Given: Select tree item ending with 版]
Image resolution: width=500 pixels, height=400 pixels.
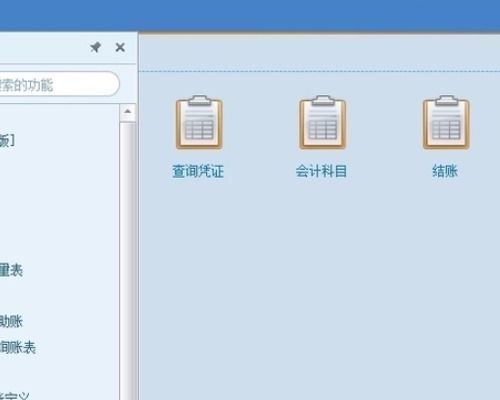Looking at the screenshot, I should click(x=7, y=140).
